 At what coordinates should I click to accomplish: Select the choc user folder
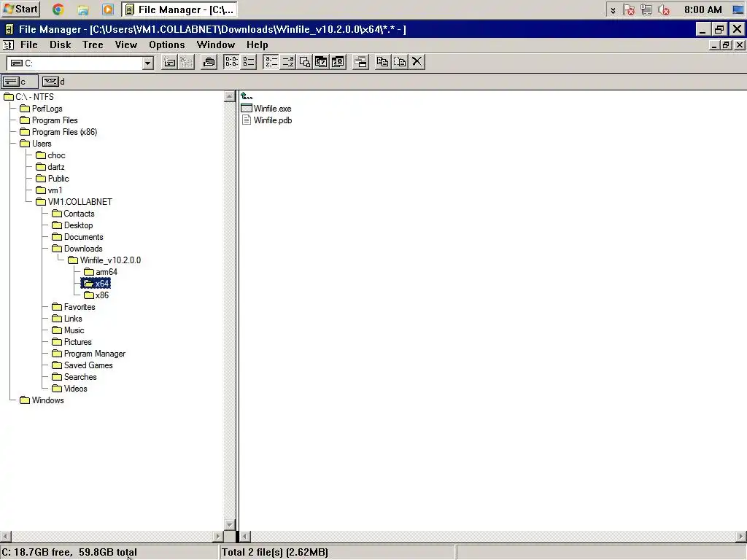click(50, 155)
